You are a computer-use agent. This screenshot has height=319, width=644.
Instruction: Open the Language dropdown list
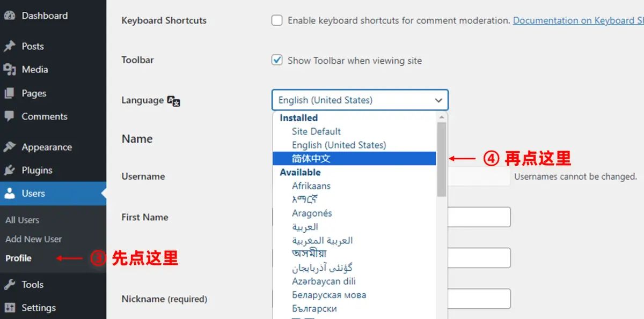(360, 100)
